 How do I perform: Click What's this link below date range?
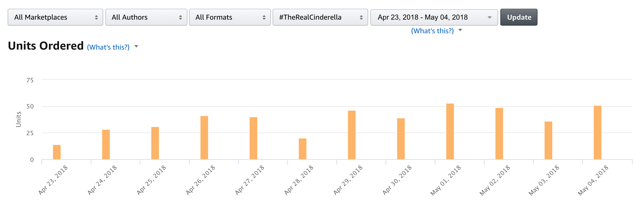432,31
